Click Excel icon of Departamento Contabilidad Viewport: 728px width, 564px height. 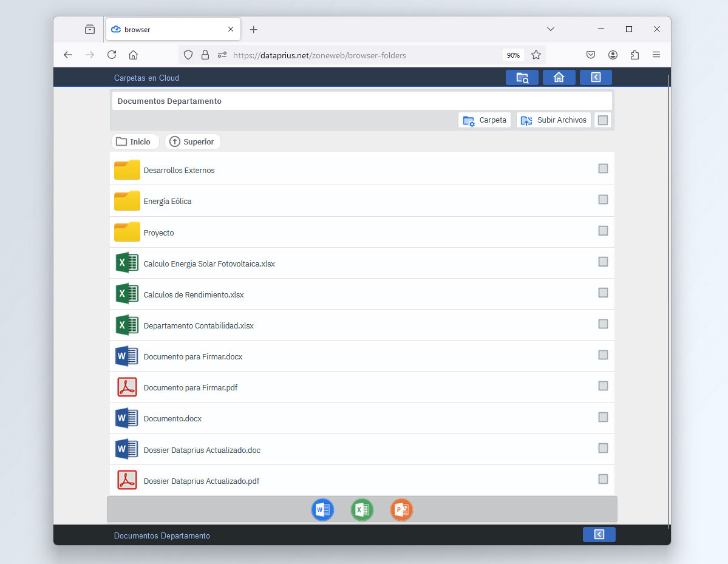[127, 325]
